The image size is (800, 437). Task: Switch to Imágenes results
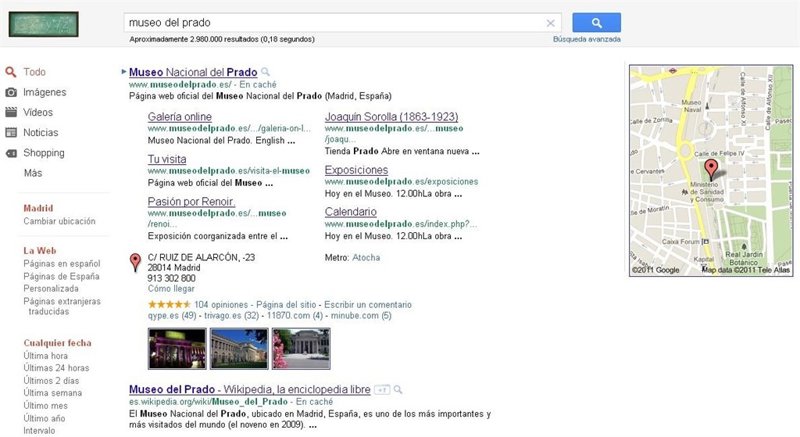click(44, 92)
